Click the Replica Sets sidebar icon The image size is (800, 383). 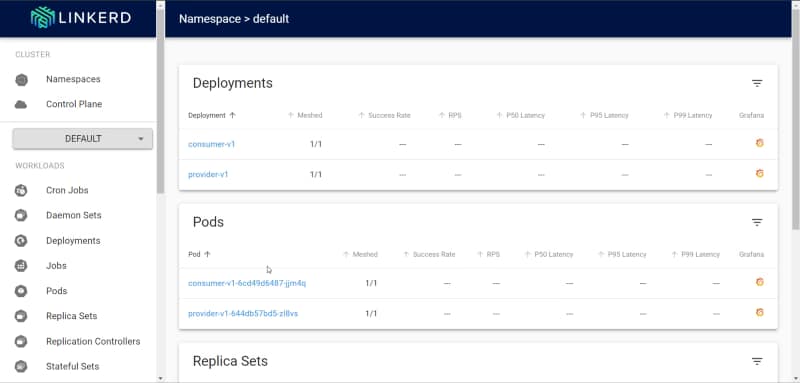pos(21,316)
